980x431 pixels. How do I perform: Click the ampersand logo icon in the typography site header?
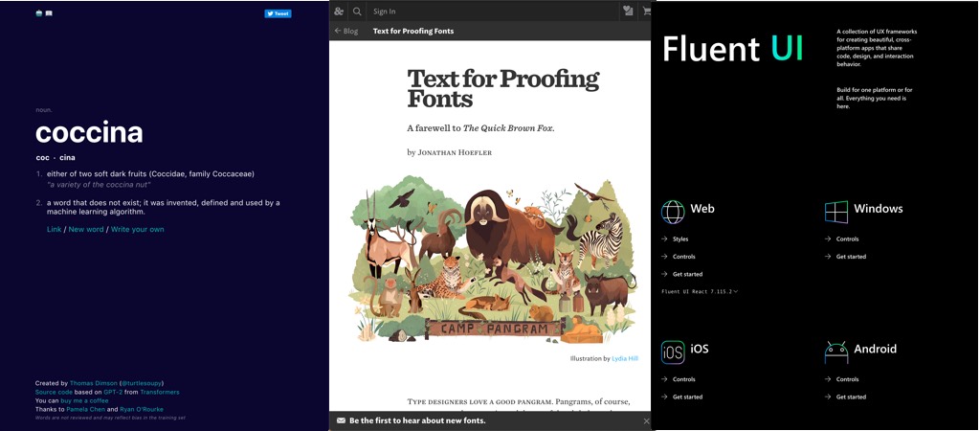click(x=339, y=11)
